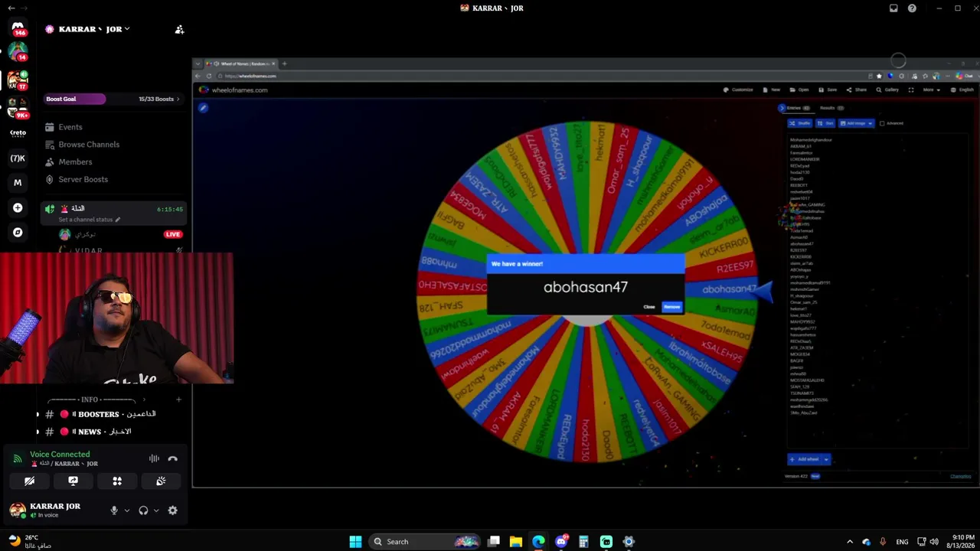Toggle the Advanced checkbox

point(882,123)
